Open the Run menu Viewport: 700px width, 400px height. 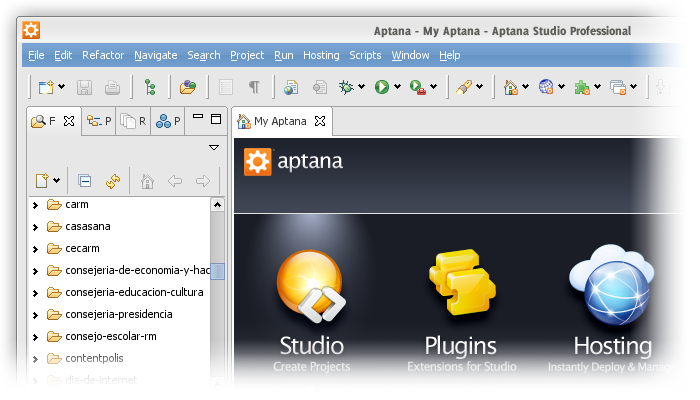284,55
